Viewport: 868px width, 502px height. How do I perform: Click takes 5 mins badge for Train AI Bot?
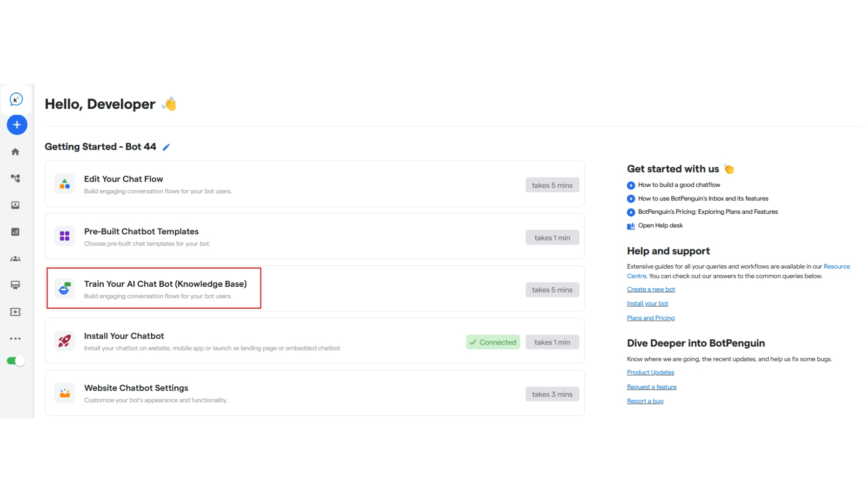[552, 290]
